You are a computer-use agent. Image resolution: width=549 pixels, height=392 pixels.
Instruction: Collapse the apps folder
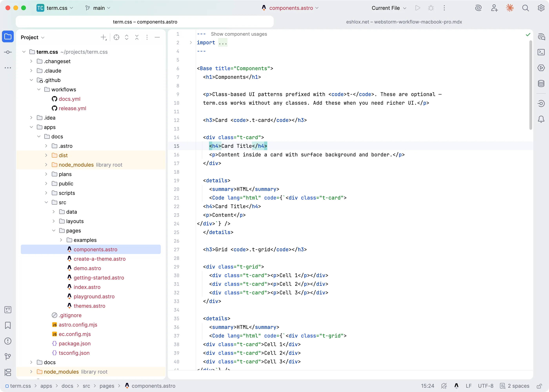point(31,127)
